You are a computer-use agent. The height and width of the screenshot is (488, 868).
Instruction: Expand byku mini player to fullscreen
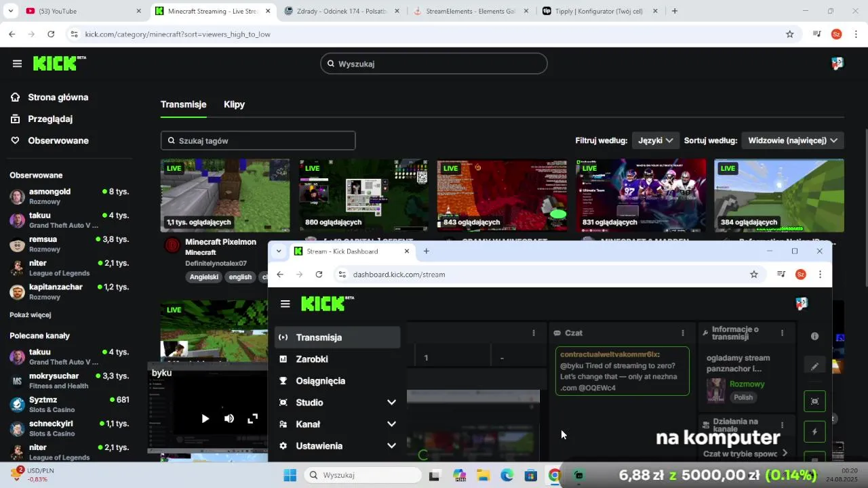[x=252, y=419]
